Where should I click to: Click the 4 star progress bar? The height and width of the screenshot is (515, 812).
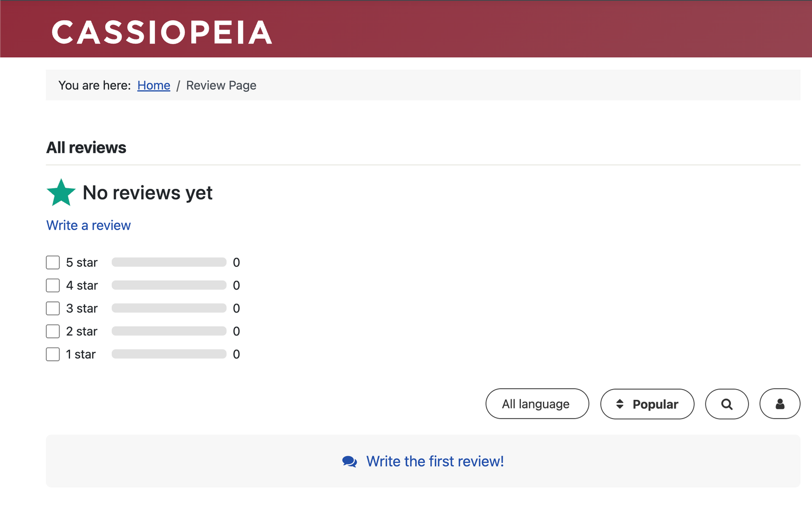pos(169,285)
